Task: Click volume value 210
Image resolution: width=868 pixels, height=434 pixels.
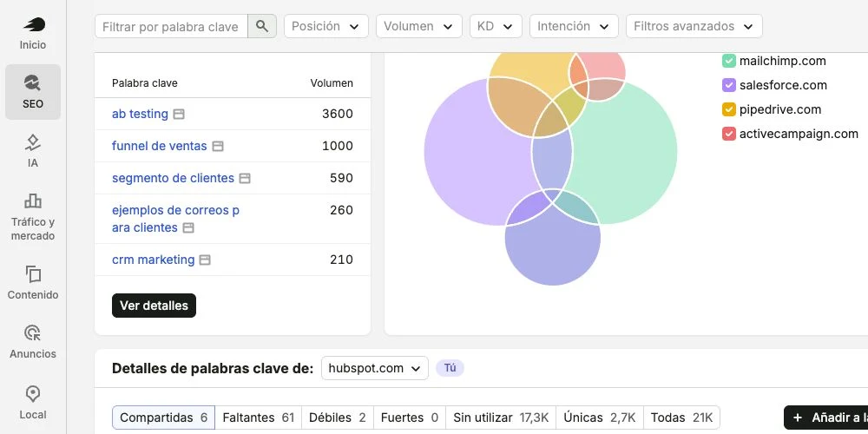Action: [341, 260]
